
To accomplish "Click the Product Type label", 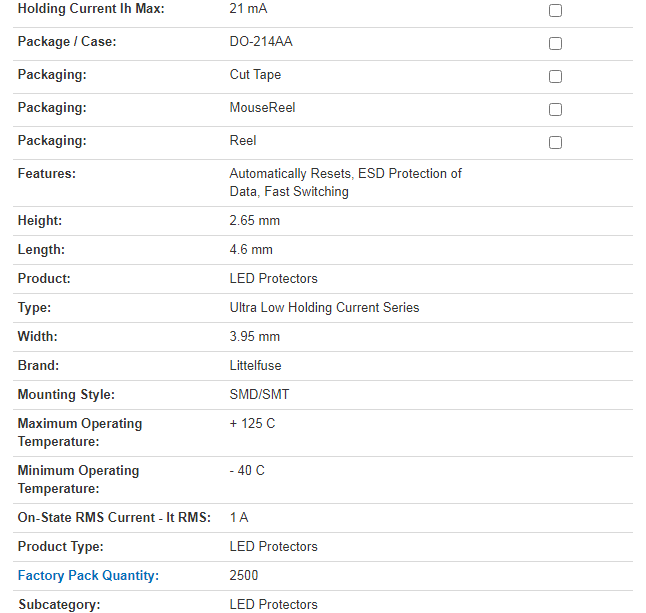I will (60, 546).
